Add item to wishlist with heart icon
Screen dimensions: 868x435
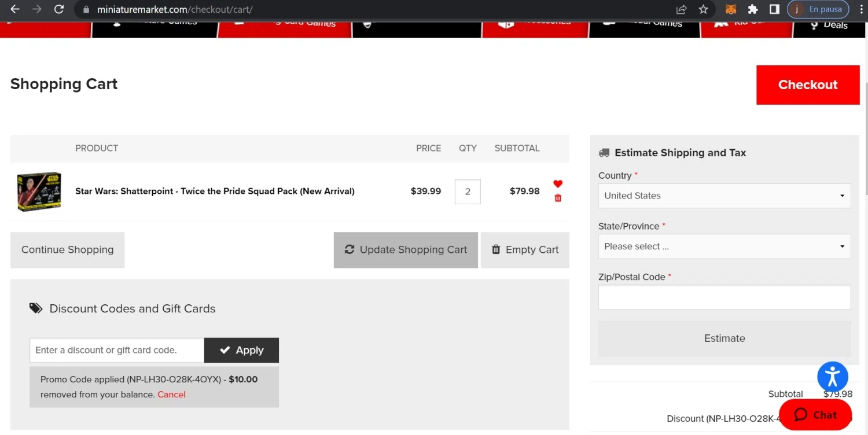(558, 184)
